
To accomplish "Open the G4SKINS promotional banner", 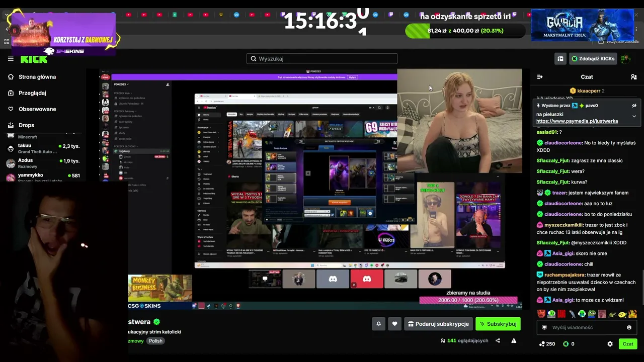I will [63, 34].
